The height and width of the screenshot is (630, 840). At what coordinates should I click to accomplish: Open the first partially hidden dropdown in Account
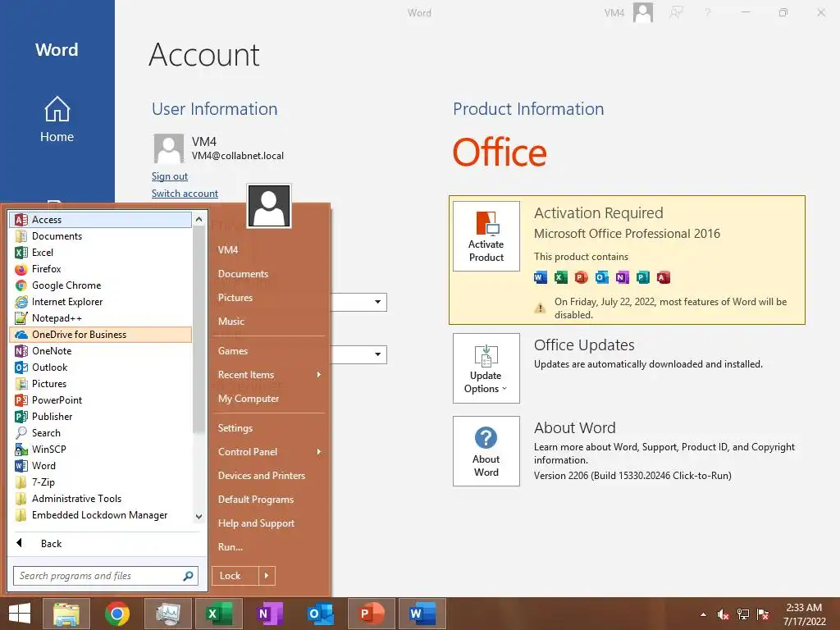tap(377, 302)
